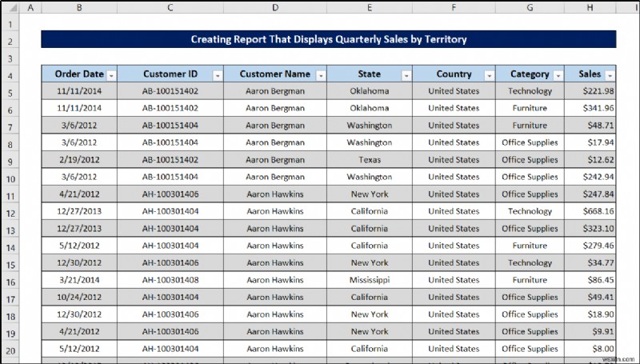Image resolution: width=640 pixels, height=364 pixels.
Task: Click the title cell about Quarterly Sales by Territory
Action: (329, 39)
